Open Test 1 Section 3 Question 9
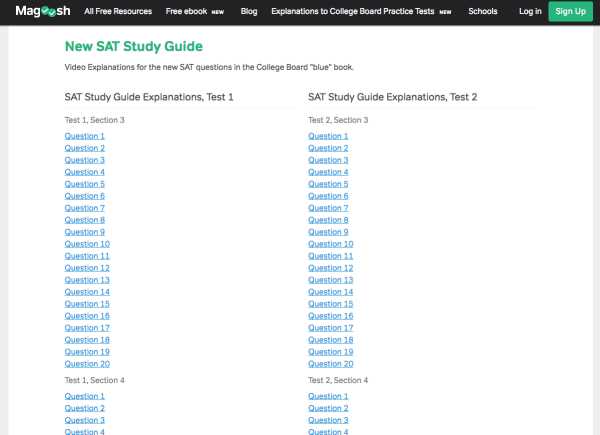 tap(85, 232)
